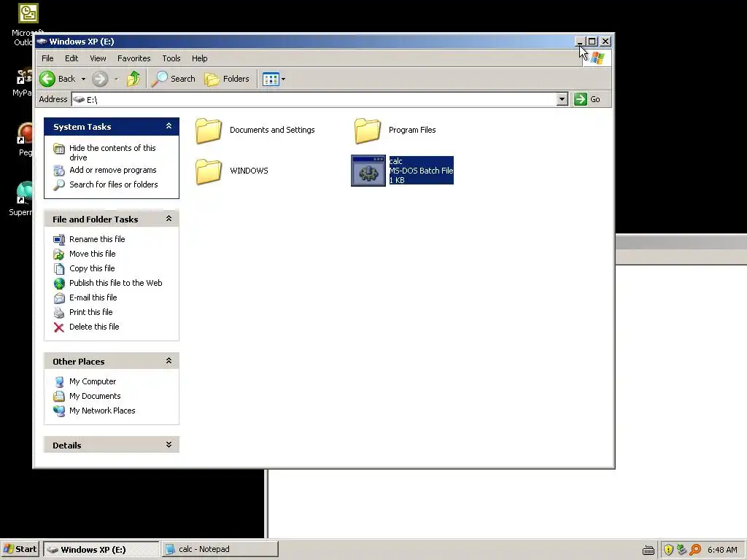Open My Documents in Other Places
Image resolution: width=747 pixels, height=560 pixels.
point(95,396)
